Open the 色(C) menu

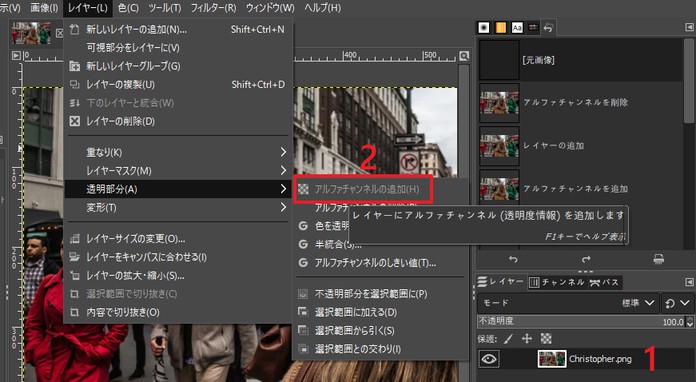tap(128, 8)
